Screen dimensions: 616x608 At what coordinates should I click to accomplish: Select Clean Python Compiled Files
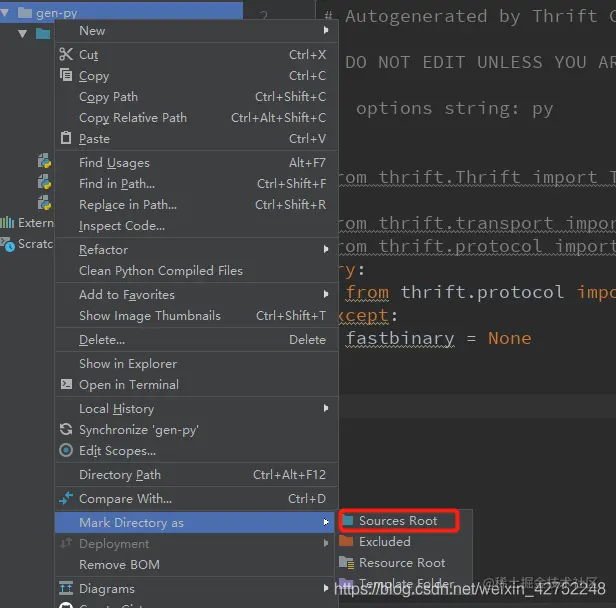coord(196,271)
